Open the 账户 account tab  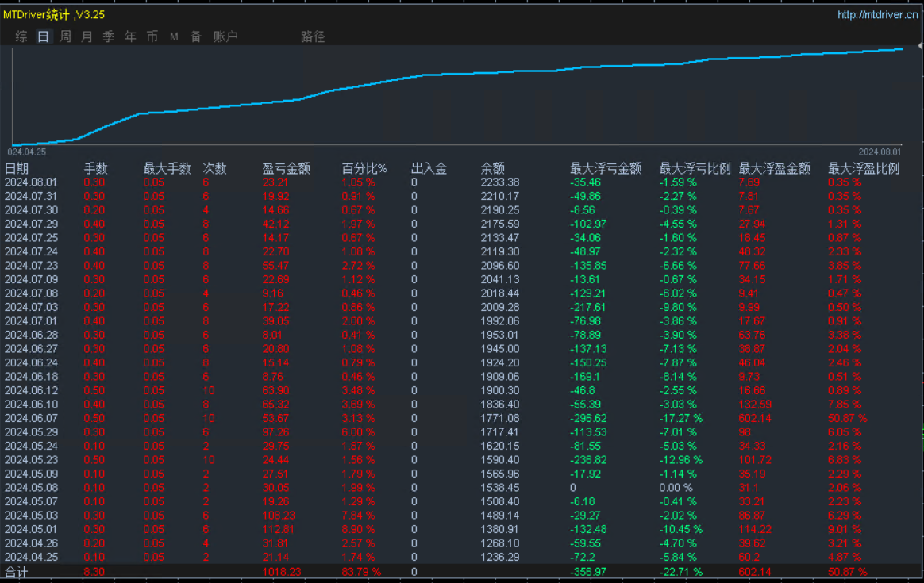tap(225, 36)
